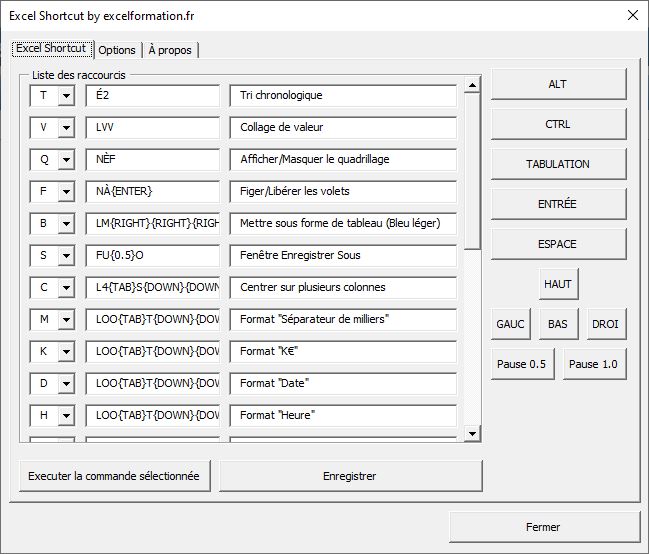Insert the TABULATION key
The height and width of the screenshot is (554, 649).
(558, 164)
